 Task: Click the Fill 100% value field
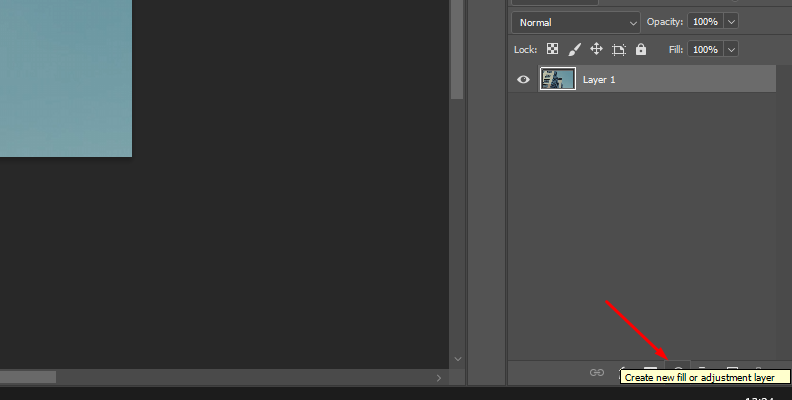point(704,49)
